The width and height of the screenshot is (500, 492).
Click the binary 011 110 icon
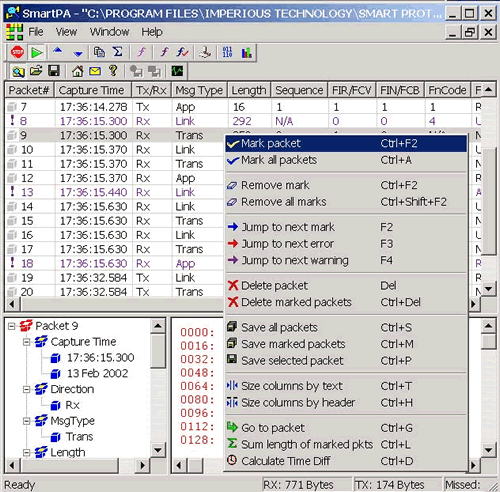coord(227,52)
